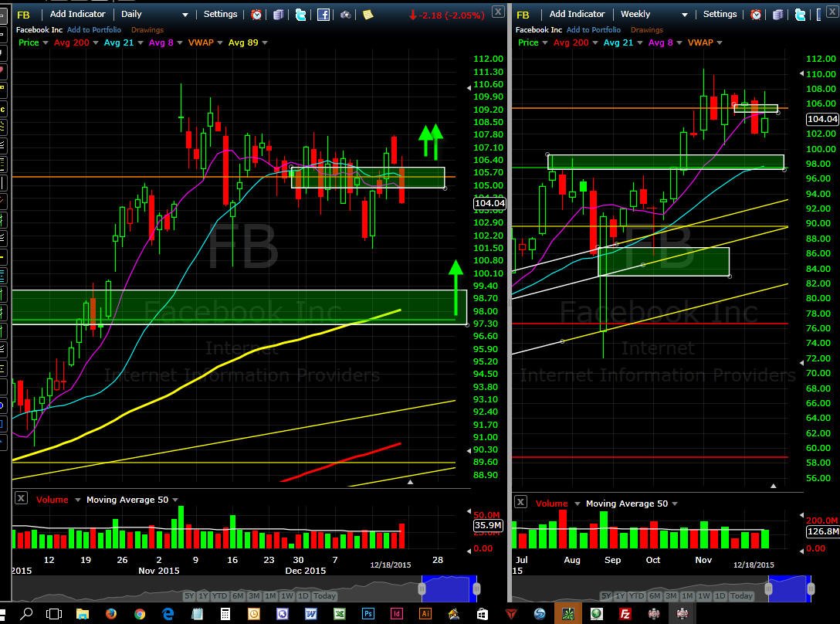Open Windows Store from the taskbar

[x=482, y=614]
